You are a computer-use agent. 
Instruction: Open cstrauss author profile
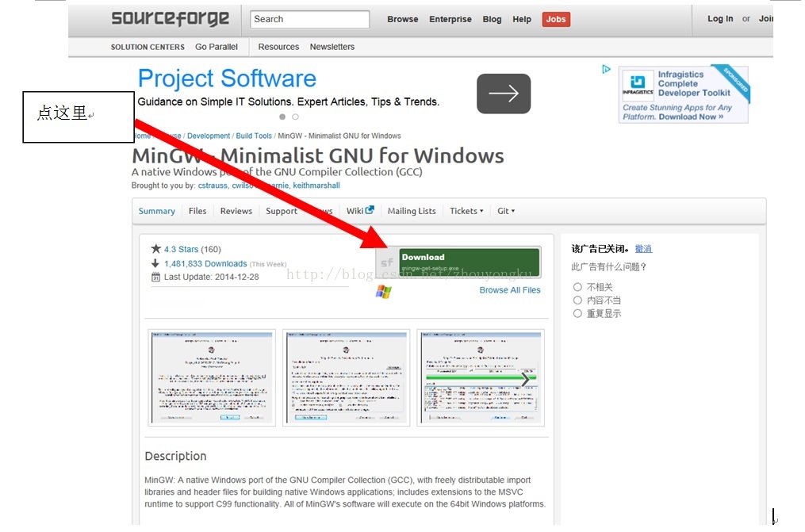click(x=213, y=186)
